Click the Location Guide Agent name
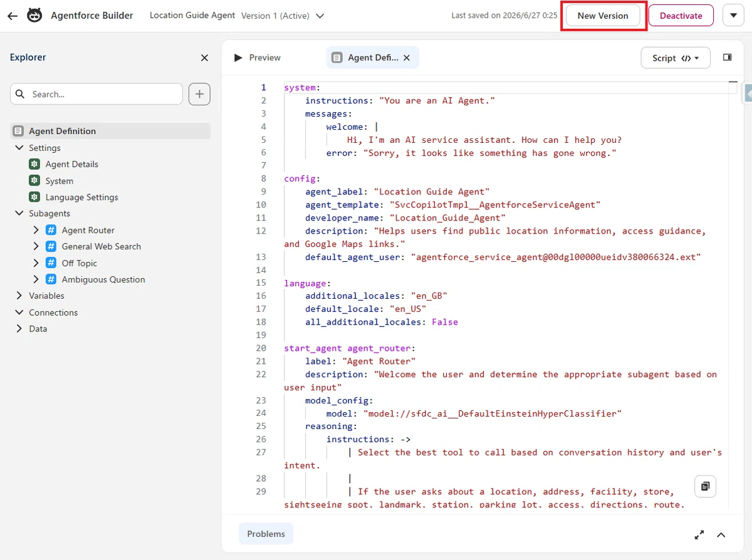752x560 pixels. 192,16
